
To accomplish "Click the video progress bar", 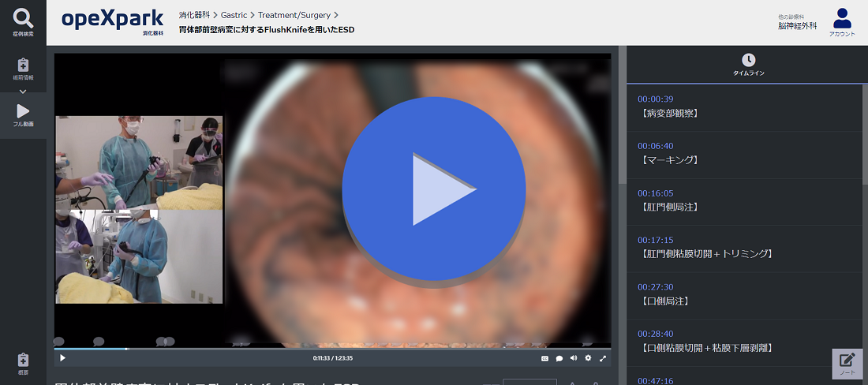I will click(x=332, y=349).
